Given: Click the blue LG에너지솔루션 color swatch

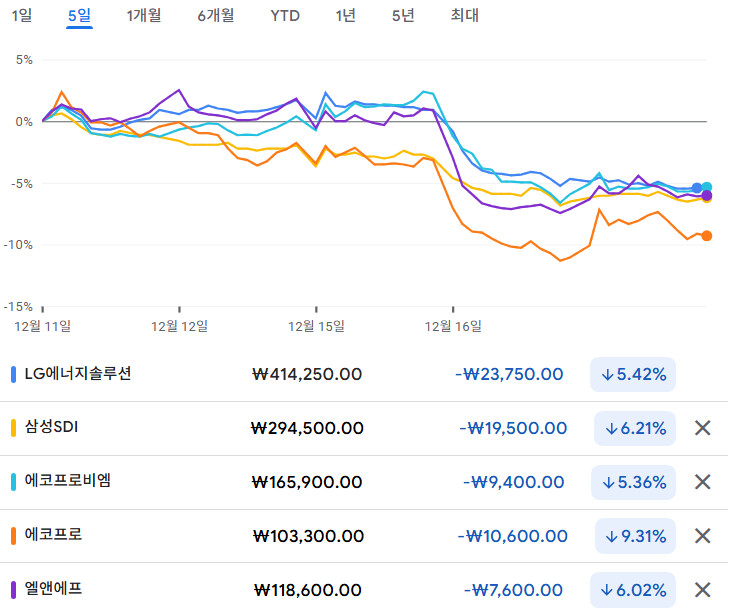Looking at the screenshot, I should [12, 375].
